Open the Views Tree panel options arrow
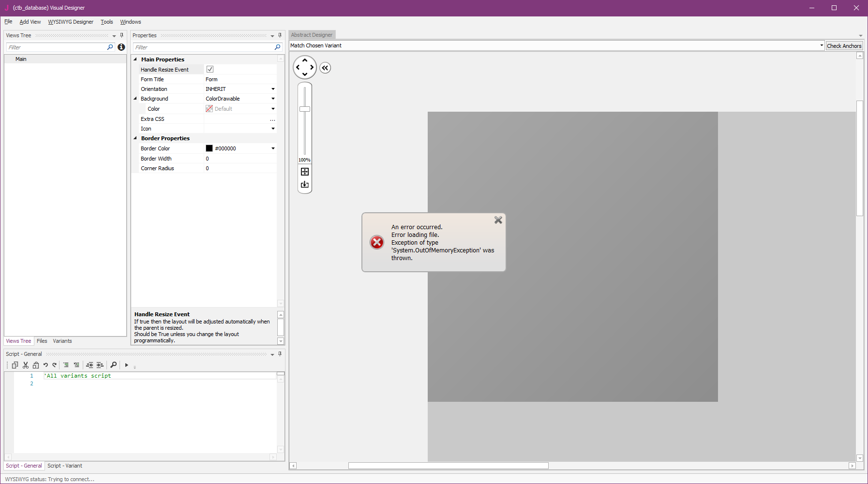Screen dimensions: 868x484 [114, 36]
